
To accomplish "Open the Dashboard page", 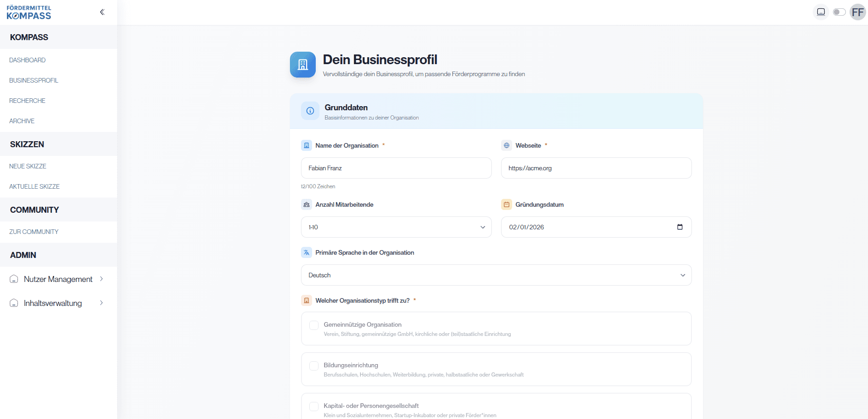I will click(x=27, y=60).
